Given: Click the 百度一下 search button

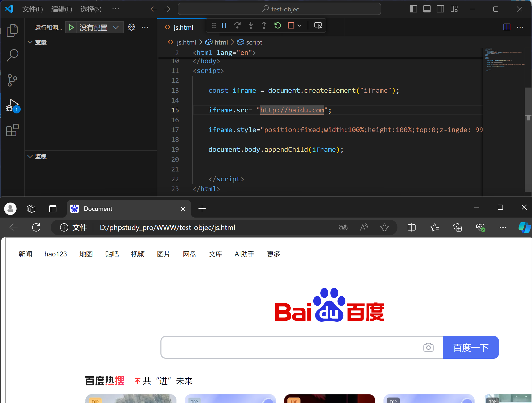Looking at the screenshot, I should 471,347.
